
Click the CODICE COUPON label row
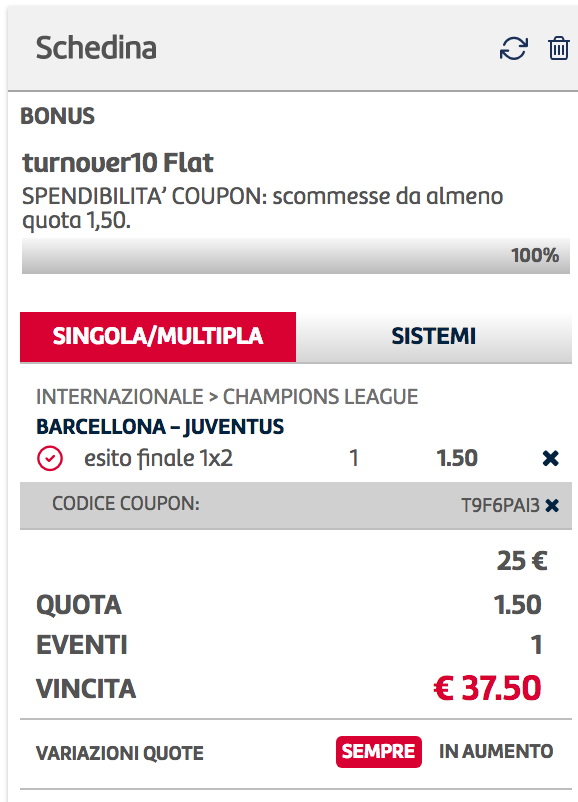coord(296,505)
